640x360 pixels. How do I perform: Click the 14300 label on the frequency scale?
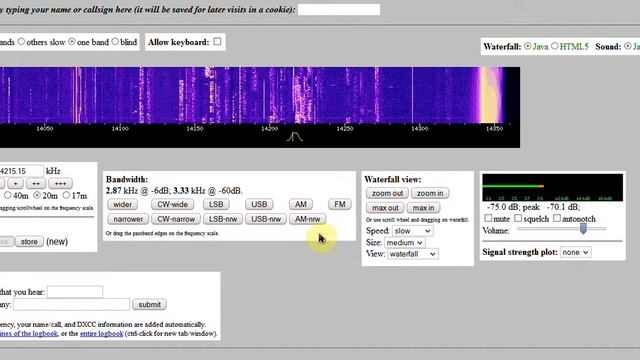tap(420, 129)
